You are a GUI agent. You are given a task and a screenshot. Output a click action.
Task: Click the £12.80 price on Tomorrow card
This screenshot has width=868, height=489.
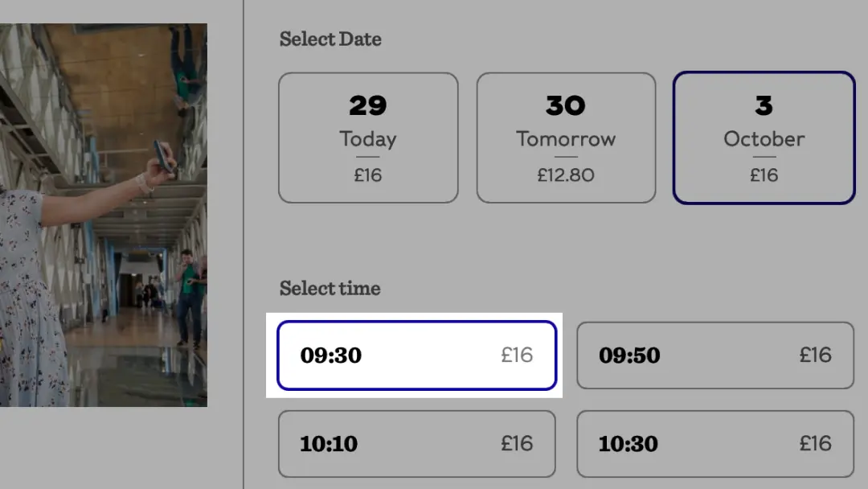click(566, 175)
